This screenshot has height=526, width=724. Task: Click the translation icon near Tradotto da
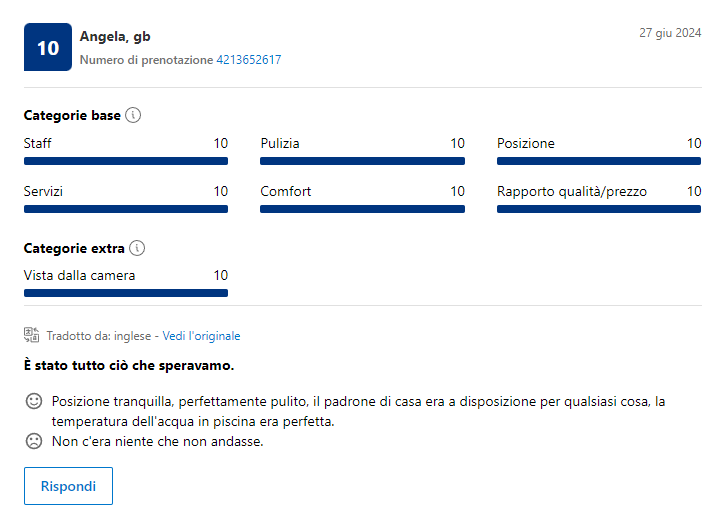(x=31, y=336)
